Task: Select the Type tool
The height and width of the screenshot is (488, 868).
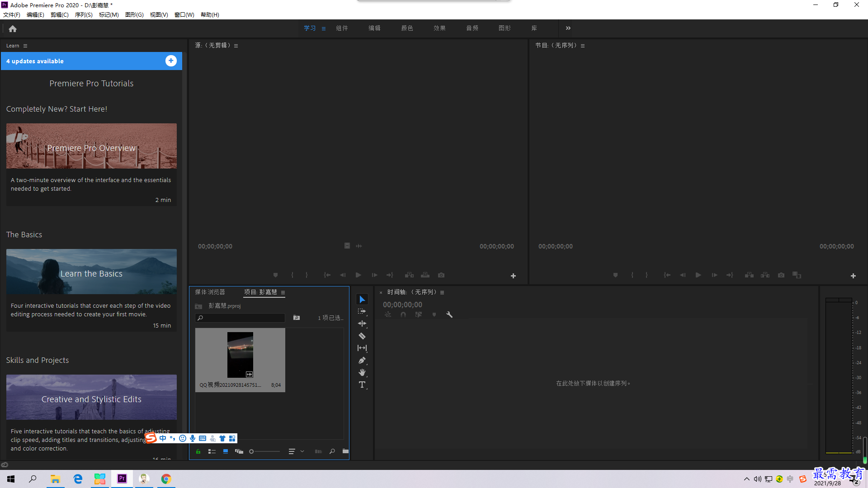Action: point(362,385)
